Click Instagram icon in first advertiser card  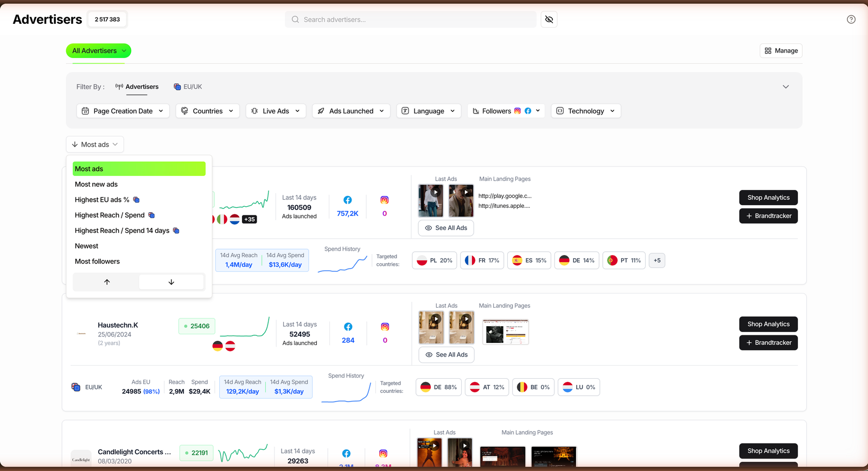pyautogui.click(x=385, y=200)
